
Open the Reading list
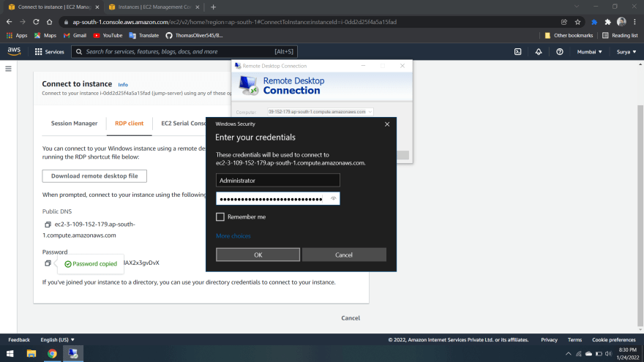620,35
